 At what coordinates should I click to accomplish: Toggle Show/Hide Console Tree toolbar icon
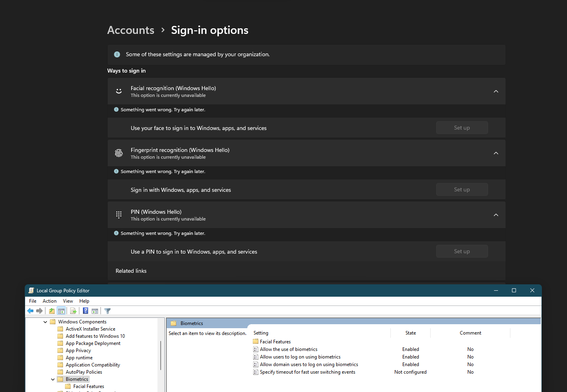coord(61,311)
